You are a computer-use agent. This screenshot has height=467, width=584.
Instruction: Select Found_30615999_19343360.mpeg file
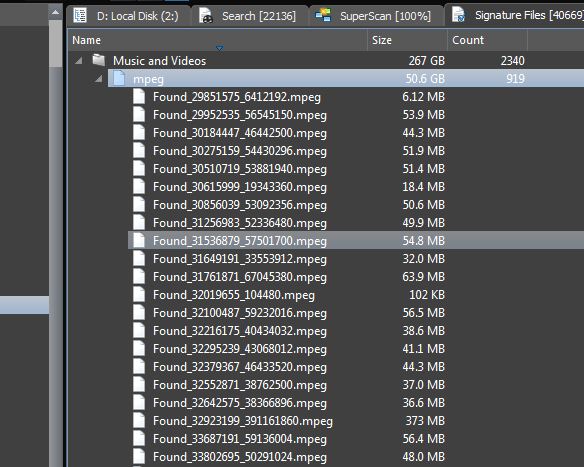(x=356, y=187)
